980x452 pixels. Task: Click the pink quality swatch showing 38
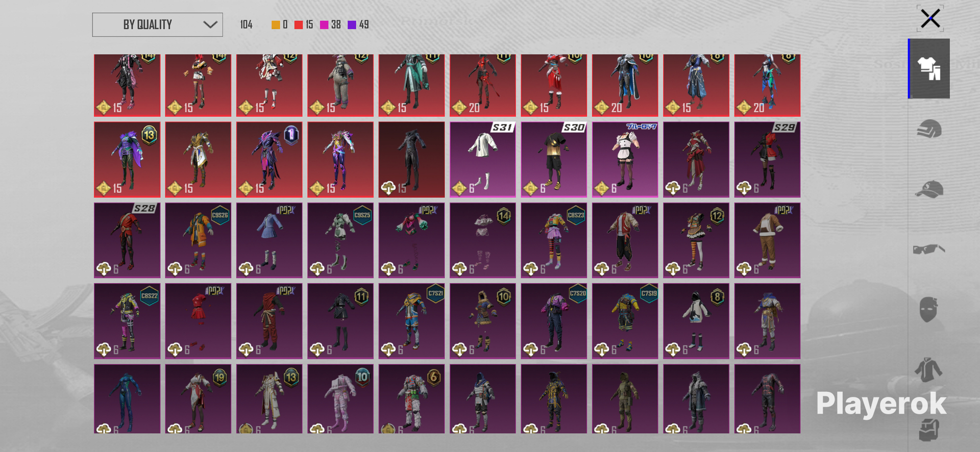tap(324, 24)
